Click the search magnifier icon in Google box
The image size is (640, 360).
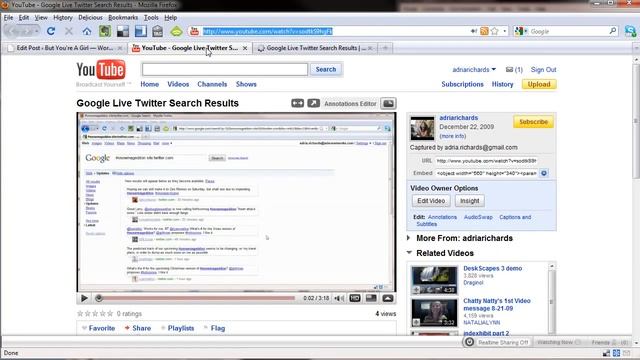pyautogui.click(x=613, y=31)
